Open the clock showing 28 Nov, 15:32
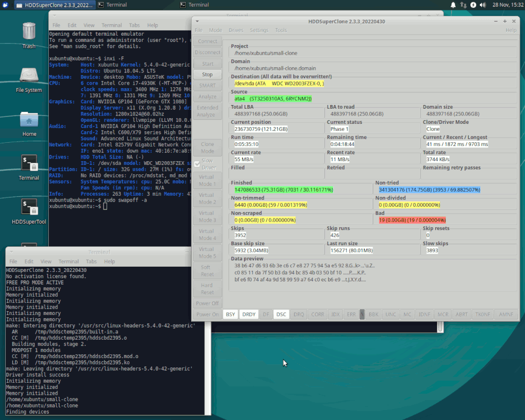 pos(508,5)
